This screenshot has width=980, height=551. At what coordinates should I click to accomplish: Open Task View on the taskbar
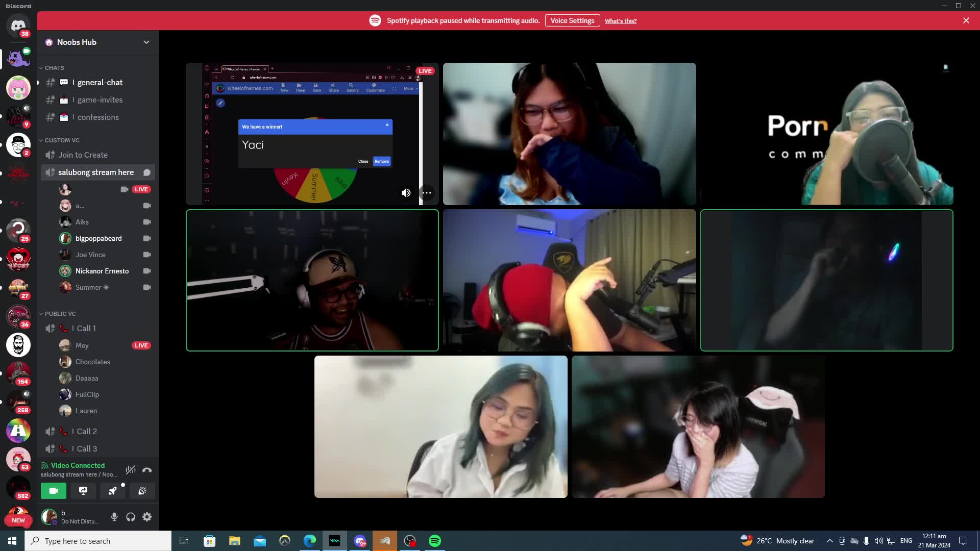[x=184, y=541]
